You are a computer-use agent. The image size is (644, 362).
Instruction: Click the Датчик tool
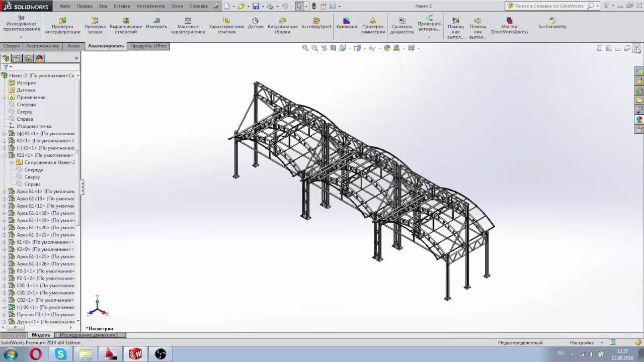pos(256,24)
